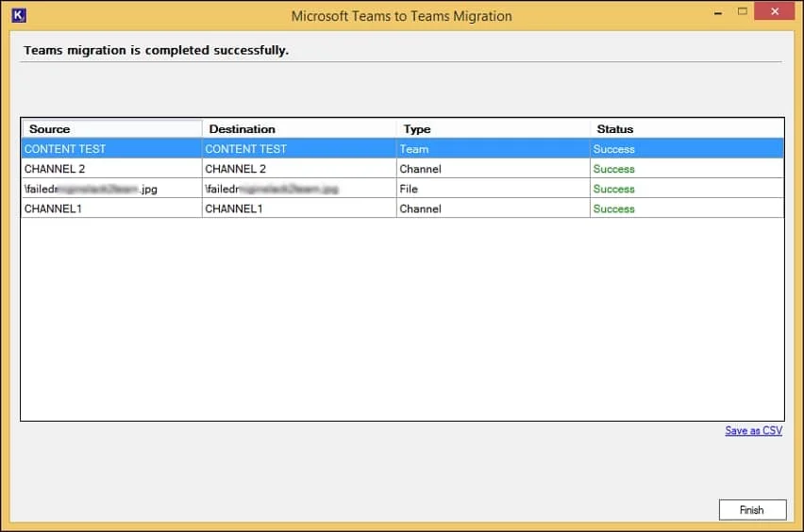Click the Team type cell

pos(493,149)
